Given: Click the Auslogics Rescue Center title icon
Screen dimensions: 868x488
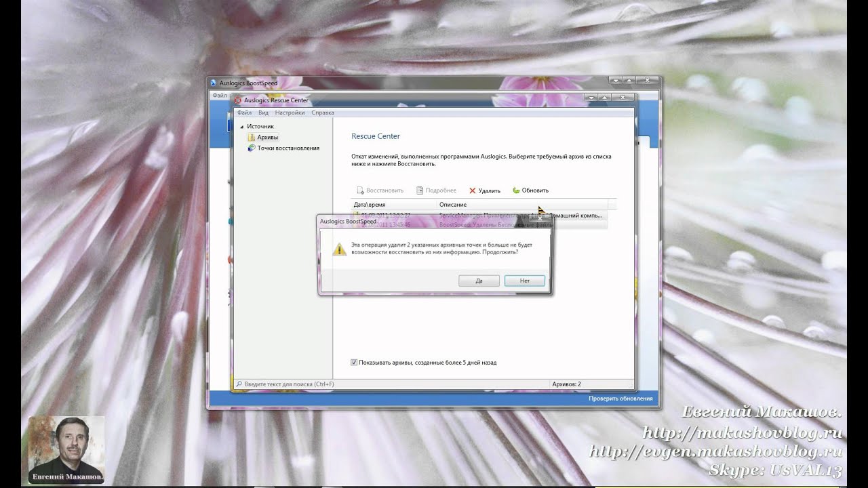Looking at the screenshot, I should point(238,100).
